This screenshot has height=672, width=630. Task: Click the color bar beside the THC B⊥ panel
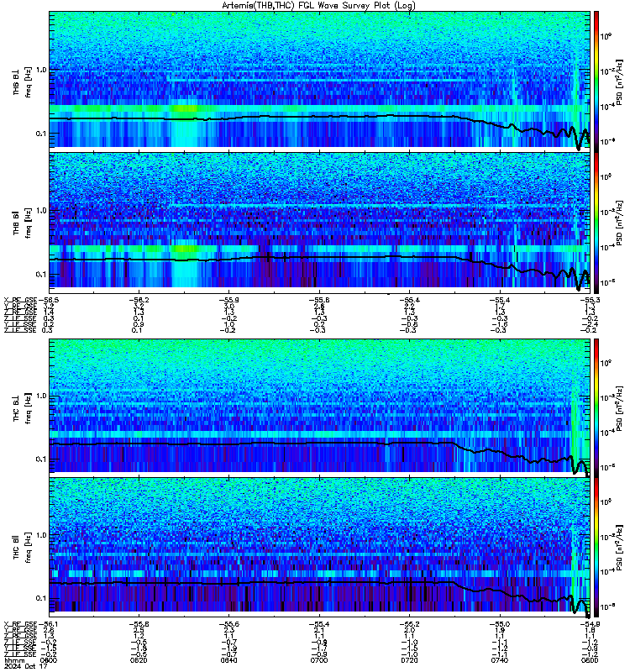[596, 407]
